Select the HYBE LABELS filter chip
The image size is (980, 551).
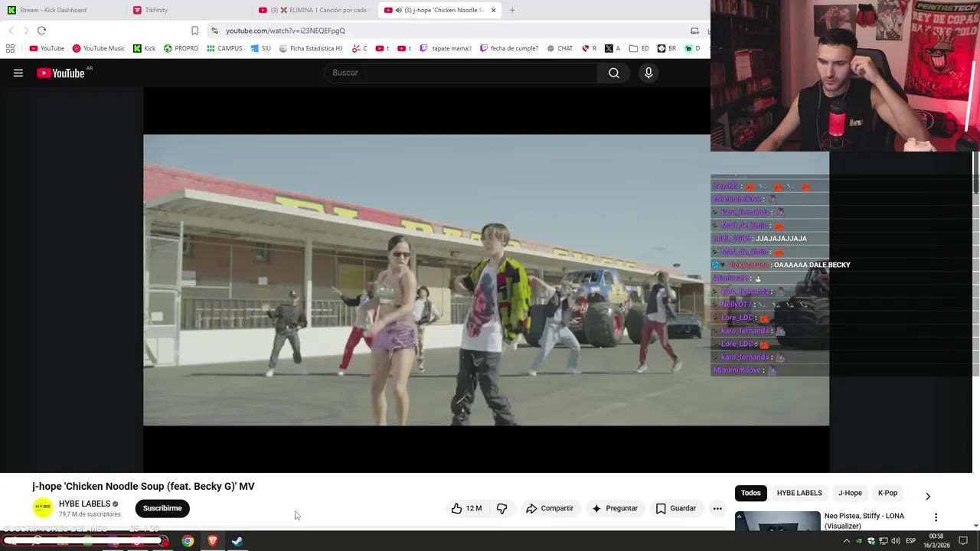click(x=799, y=493)
